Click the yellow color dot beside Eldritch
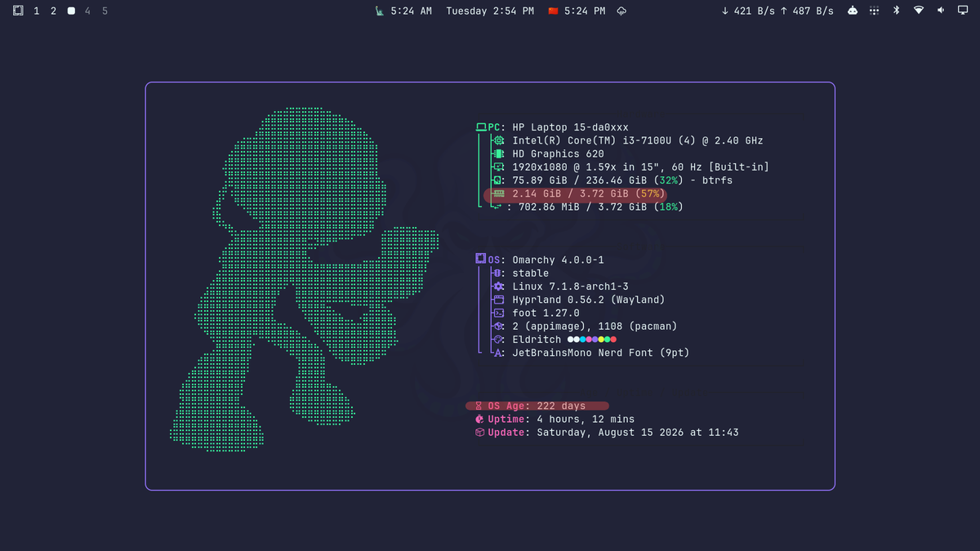 pyautogui.click(x=601, y=340)
